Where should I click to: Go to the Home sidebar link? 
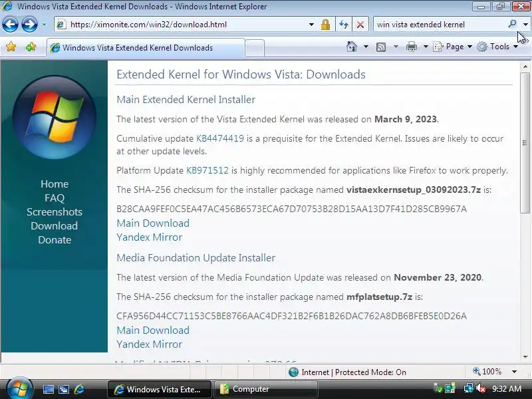point(55,184)
